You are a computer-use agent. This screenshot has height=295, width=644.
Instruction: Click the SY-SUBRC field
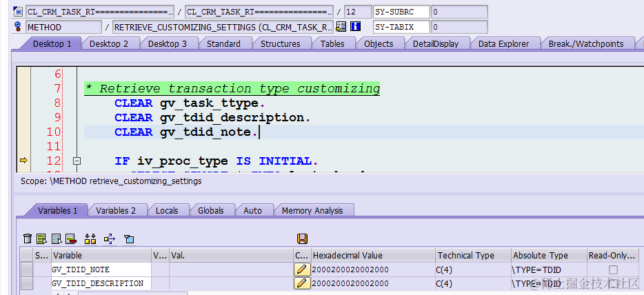(x=402, y=12)
